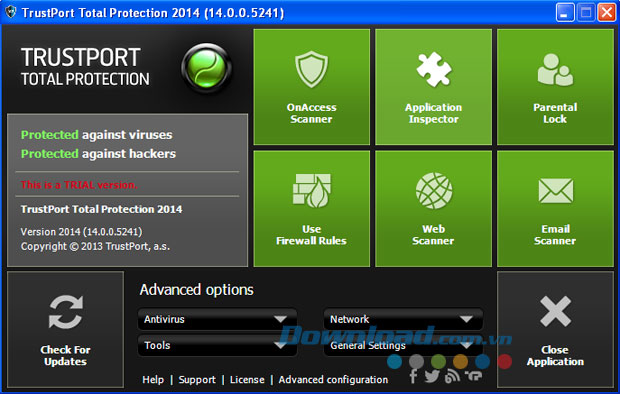Click 'Copyright © 2013 TrustPort, a.s.' text
Viewport: 620px width, 394px height.
point(95,246)
